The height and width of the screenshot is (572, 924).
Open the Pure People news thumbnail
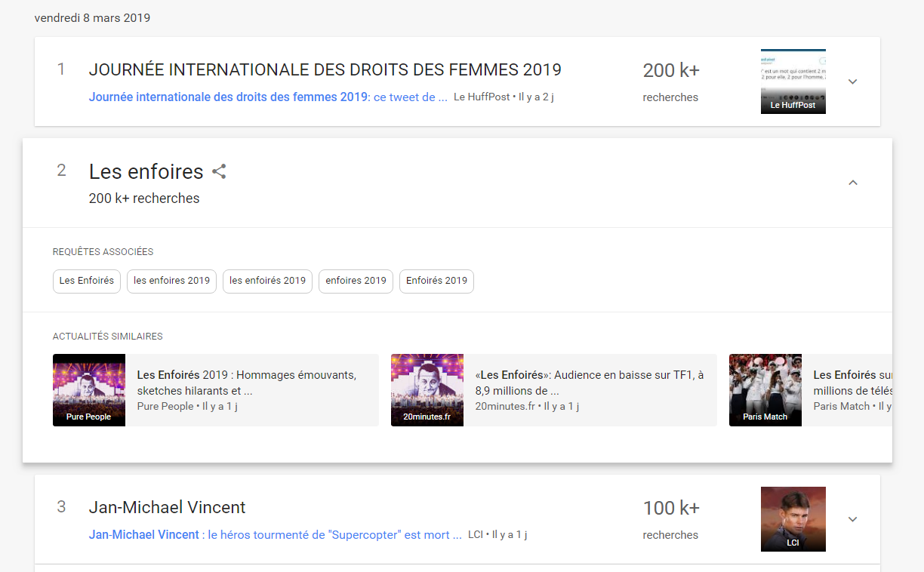click(x=89, y=390)
